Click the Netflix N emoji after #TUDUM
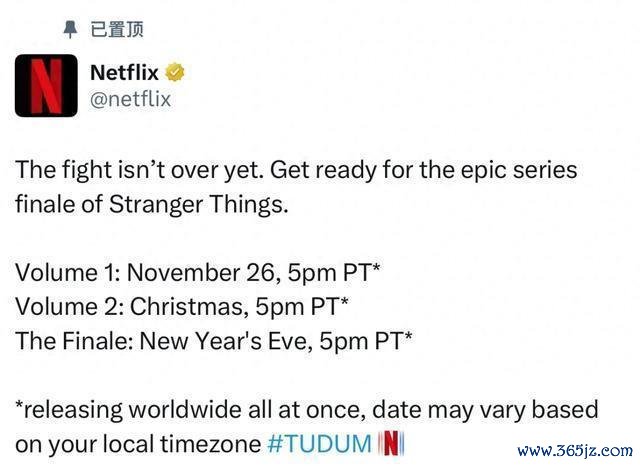 tap(391, 443)
